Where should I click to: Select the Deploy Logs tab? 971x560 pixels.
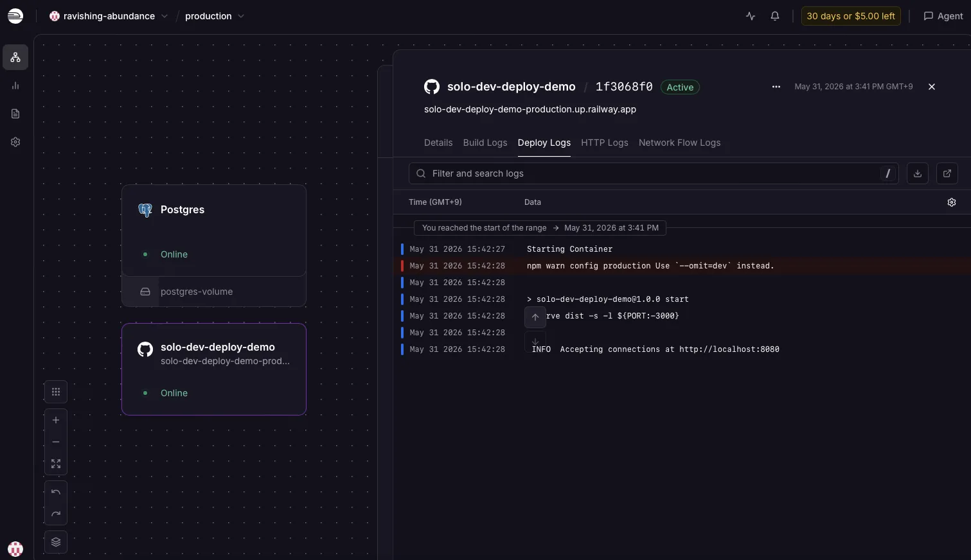point(544,143)
